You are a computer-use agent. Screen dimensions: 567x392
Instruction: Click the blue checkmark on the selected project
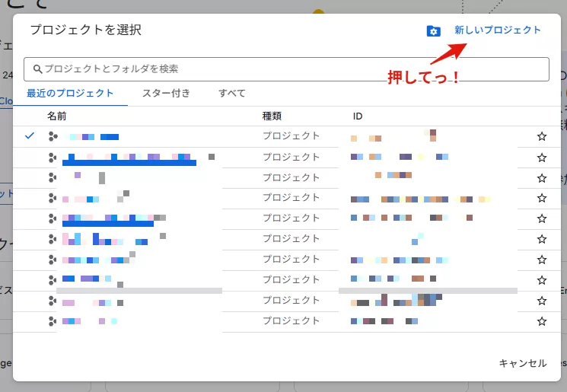click(30, 135)
